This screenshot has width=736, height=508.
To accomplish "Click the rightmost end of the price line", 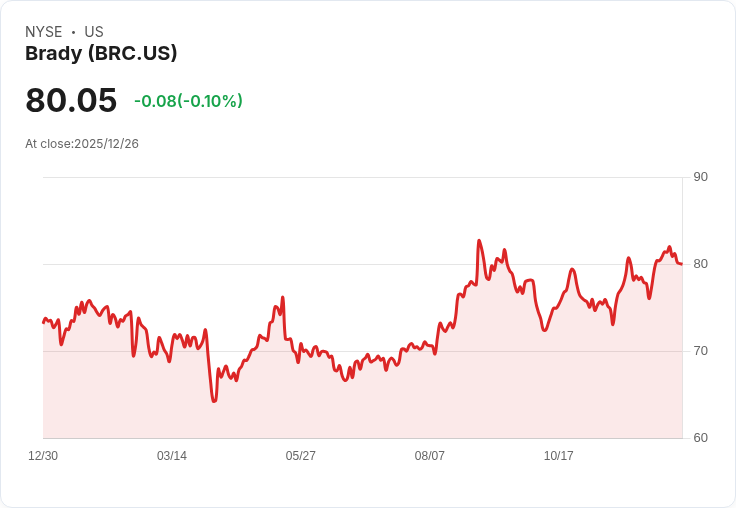I will point(681,264).
